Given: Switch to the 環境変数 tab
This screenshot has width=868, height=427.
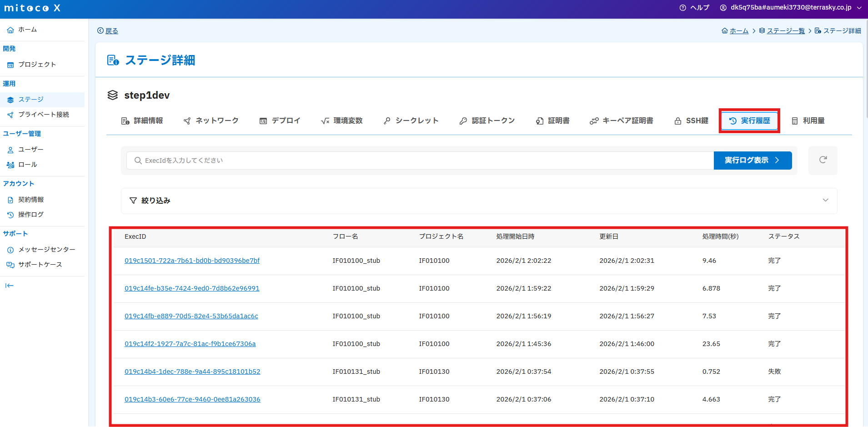Looking at the screenshot, I should pos(342,121).
